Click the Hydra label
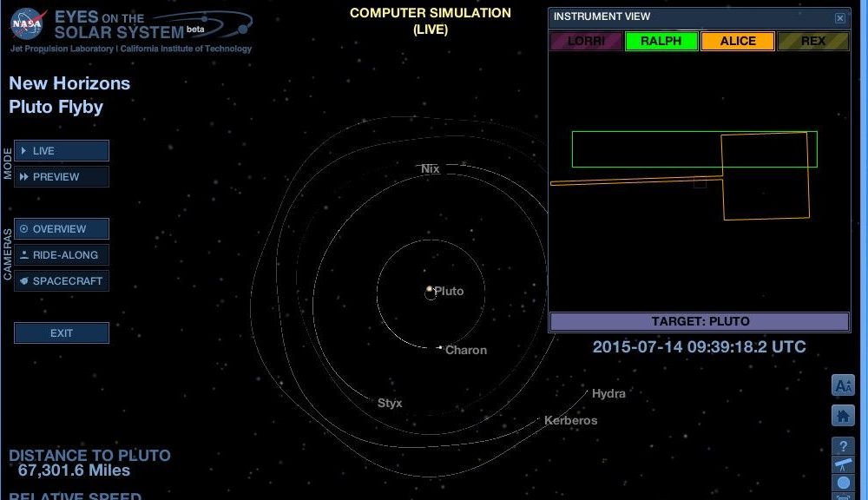This screenshot has width=868, height=500. [x=608, y=393]
